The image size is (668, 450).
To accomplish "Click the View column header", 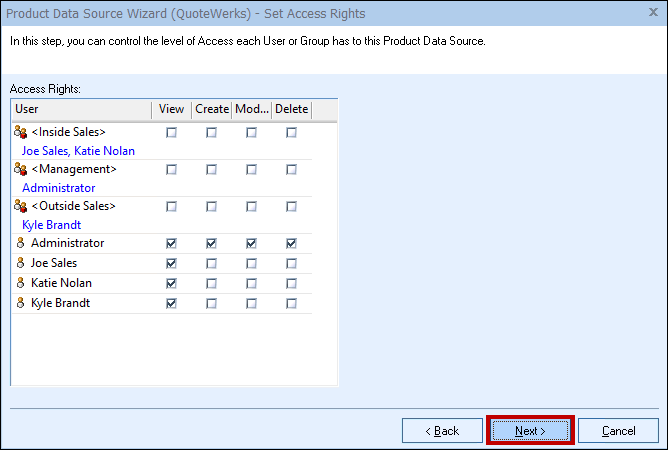I will [x=170, y=109].
